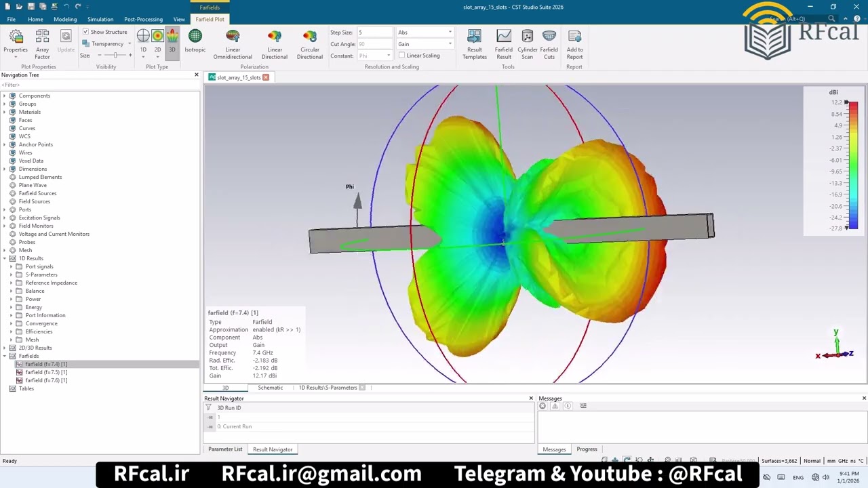This screenshot has width=868, height=488.
Task: Click the Navigation Tree filter field
Action: pyautogui.click(x=100, y=85)
